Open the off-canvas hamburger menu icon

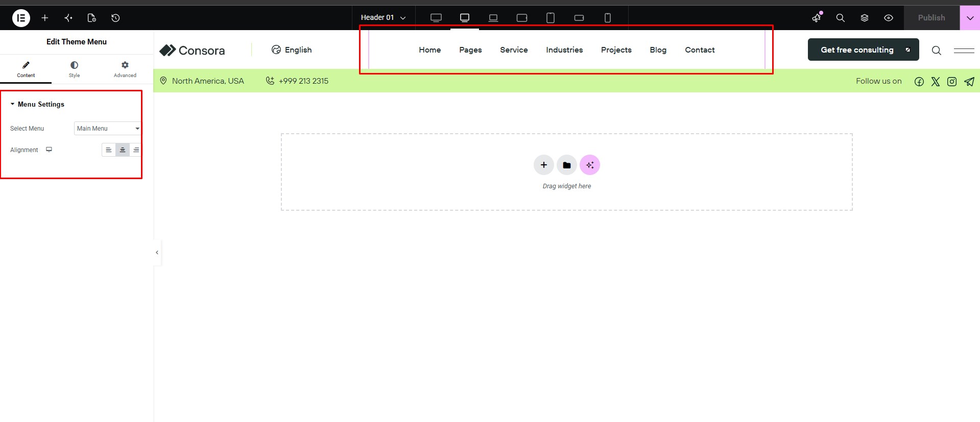(x=964, y=50)
